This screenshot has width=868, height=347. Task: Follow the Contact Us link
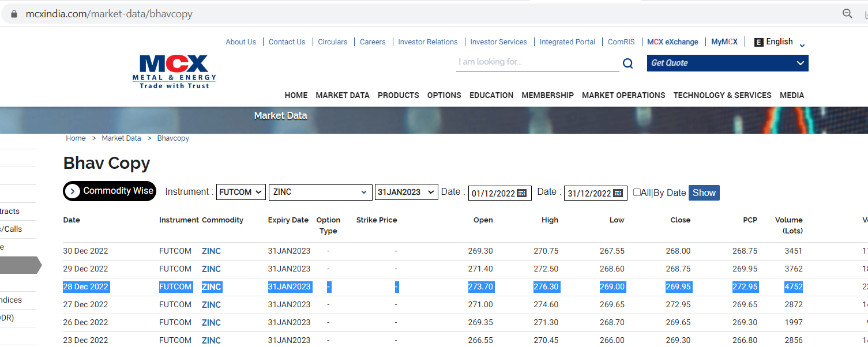[x=287, y=42]
